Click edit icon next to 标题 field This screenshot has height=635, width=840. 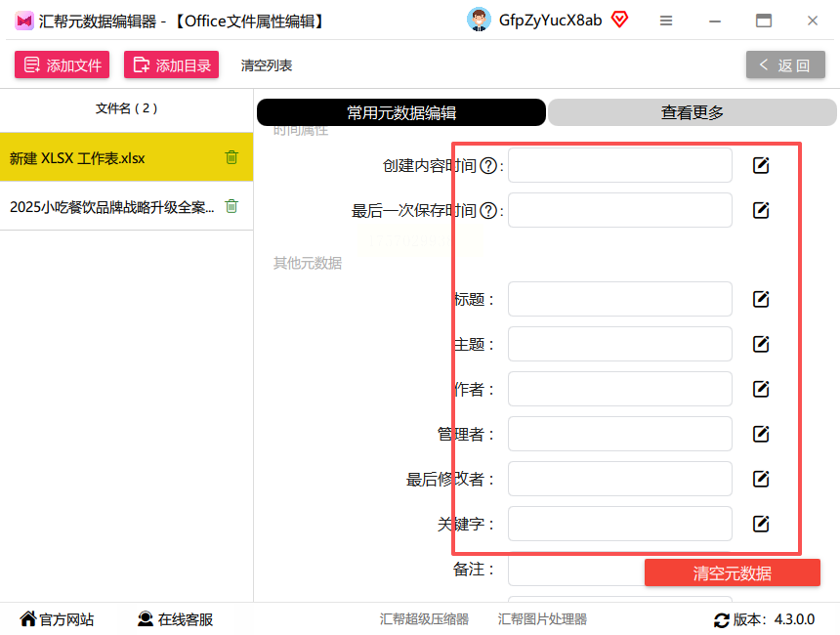click(x=761, y=299)
